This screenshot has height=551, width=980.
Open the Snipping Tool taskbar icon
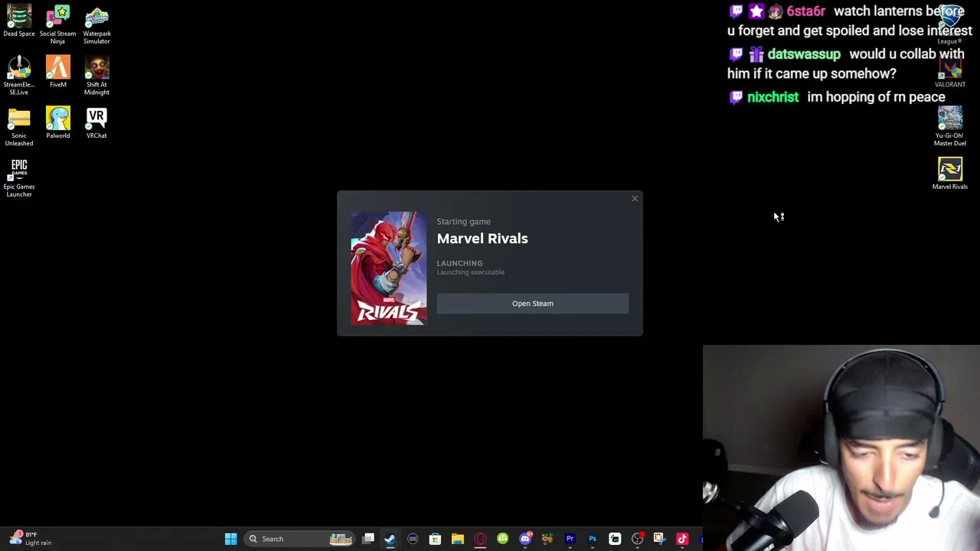pos(659,539)
